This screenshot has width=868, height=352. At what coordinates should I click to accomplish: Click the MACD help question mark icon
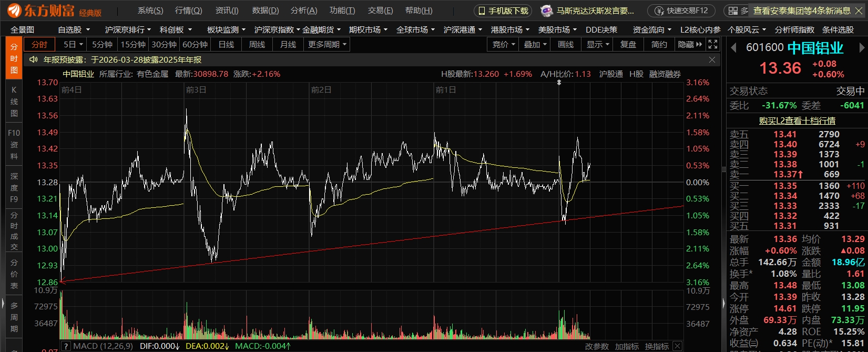click(x=66, y=346)
